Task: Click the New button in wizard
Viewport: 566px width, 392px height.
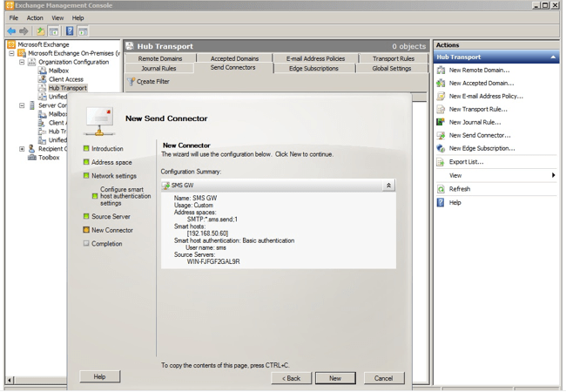Action: 335,378
